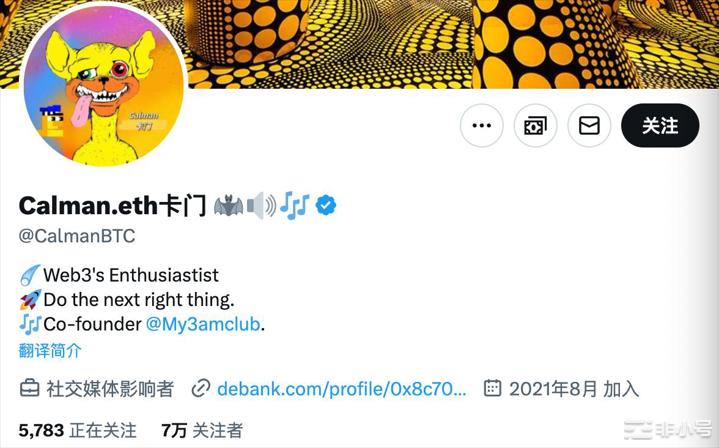
Task: Click the tip money icon button
Action: [x=535, y=126]
